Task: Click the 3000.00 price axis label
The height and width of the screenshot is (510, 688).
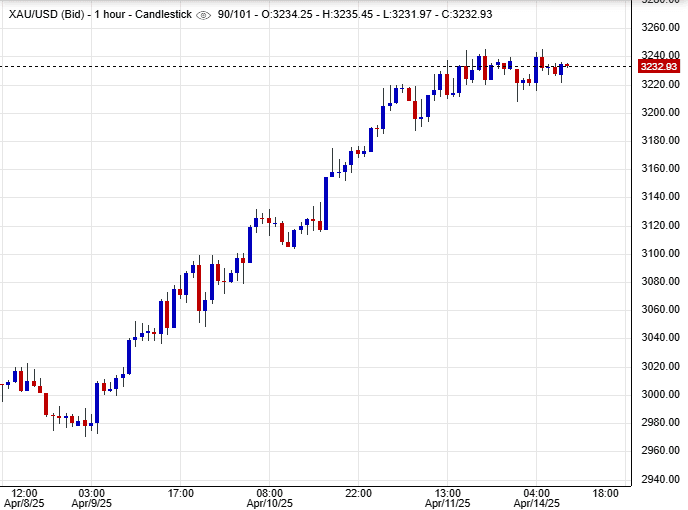Action: point(660,394)
